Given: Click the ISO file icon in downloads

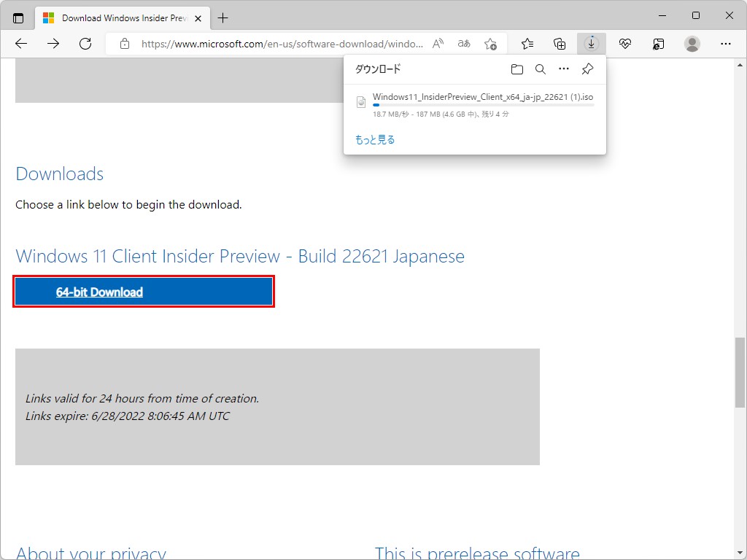Looking at the screenshot, I should [x=361, y=101].
